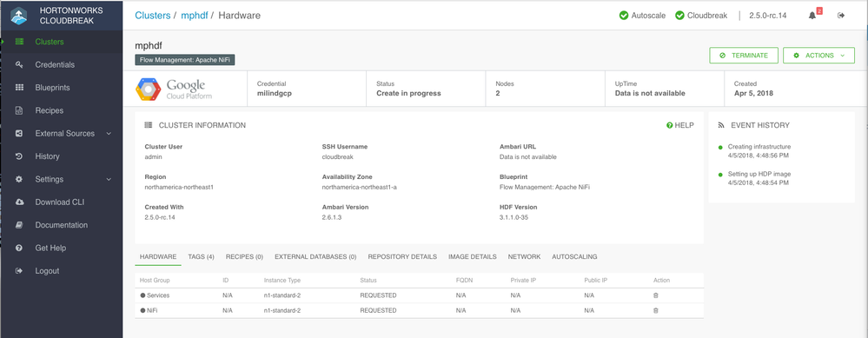
Task: Click the Recipes file icon
Action: coord(19,110)
